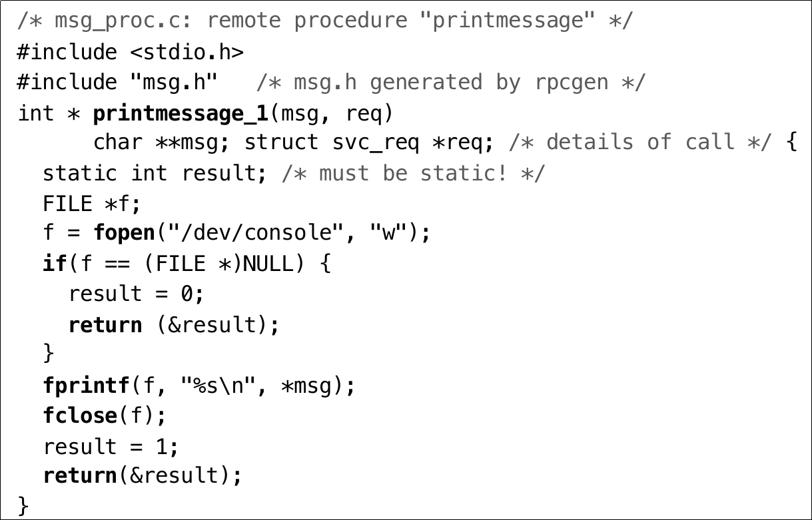Click the quoted "msg.h" include string
The width and height of the screenshot is (812, 520).
tap(173, 83)
